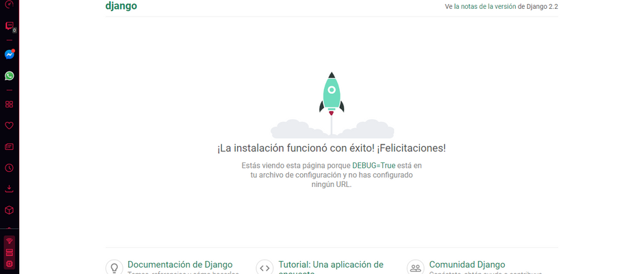Image resolution: width=644 pixels, height=274 pixels.
Task: Click the lightbulb documentation icon
Action: (x=114, y=268)
